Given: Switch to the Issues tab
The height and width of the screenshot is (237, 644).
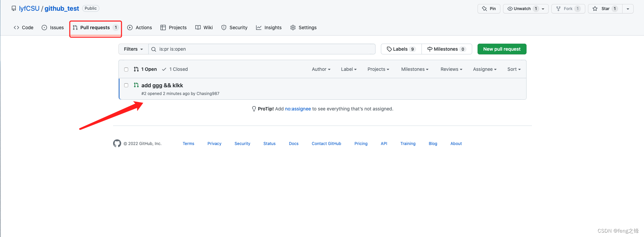Looking at the screenshot, I should 53,28.
